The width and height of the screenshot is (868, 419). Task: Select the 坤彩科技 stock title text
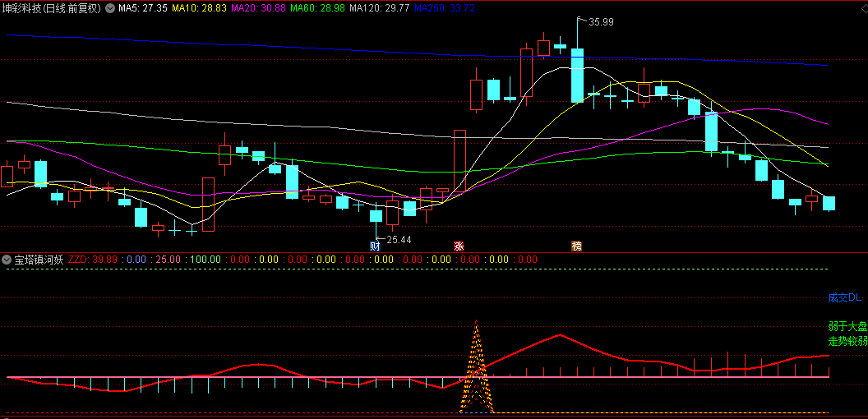click(x=53, y=8)
